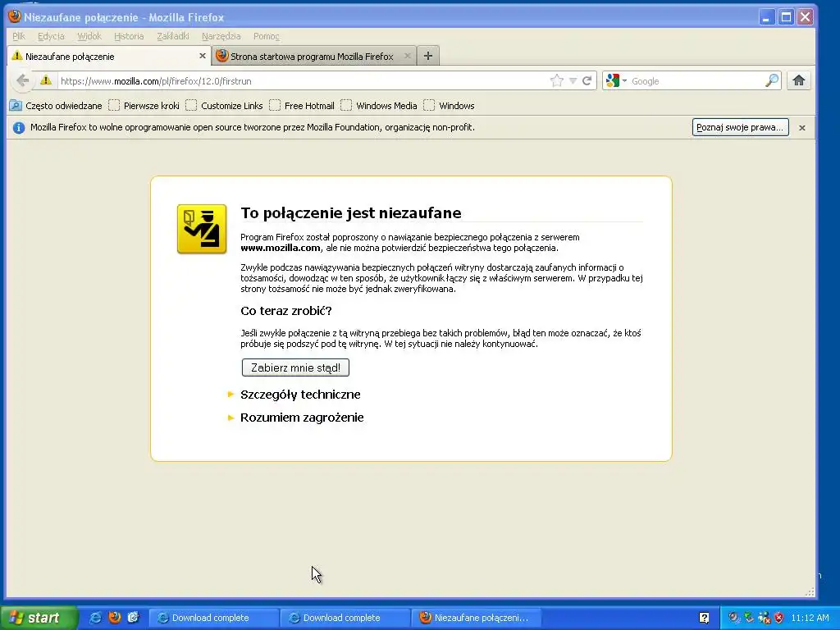Open a new tab with the plus button

[x=428, y=56]
